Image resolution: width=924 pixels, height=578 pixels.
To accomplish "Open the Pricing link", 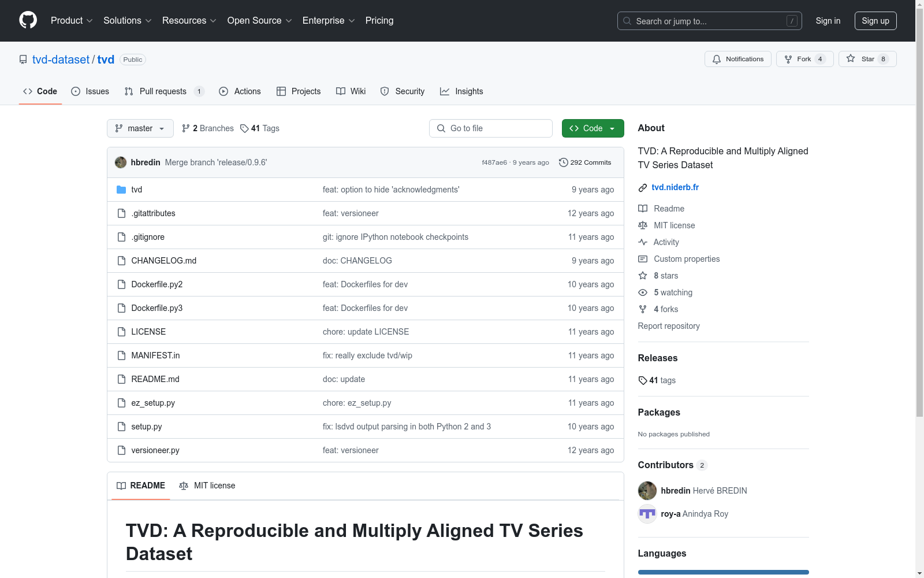I will tap(379, 20).
